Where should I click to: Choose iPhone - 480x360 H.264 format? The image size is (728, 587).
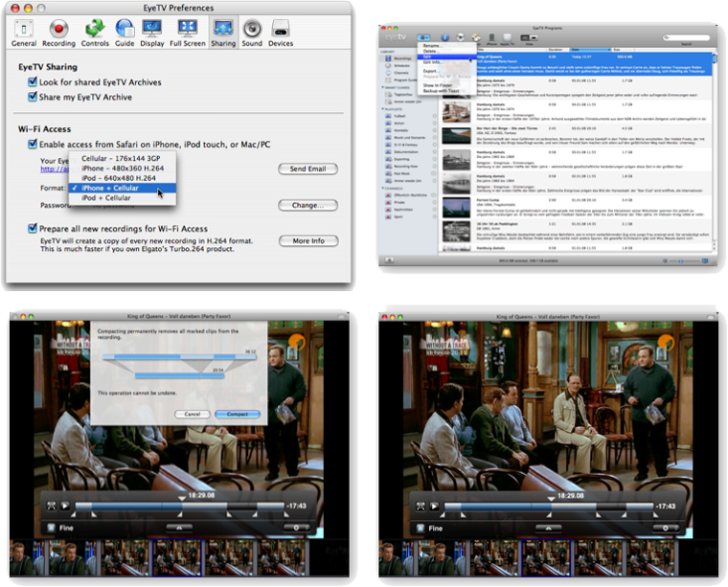tap(122, 168)
